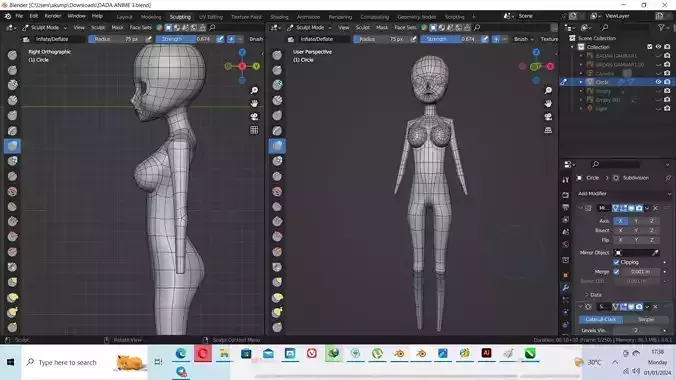Open the Brush dropdown in User Perspective header
Viewport: 676px width, 380px height.
[x=523, y=39]
